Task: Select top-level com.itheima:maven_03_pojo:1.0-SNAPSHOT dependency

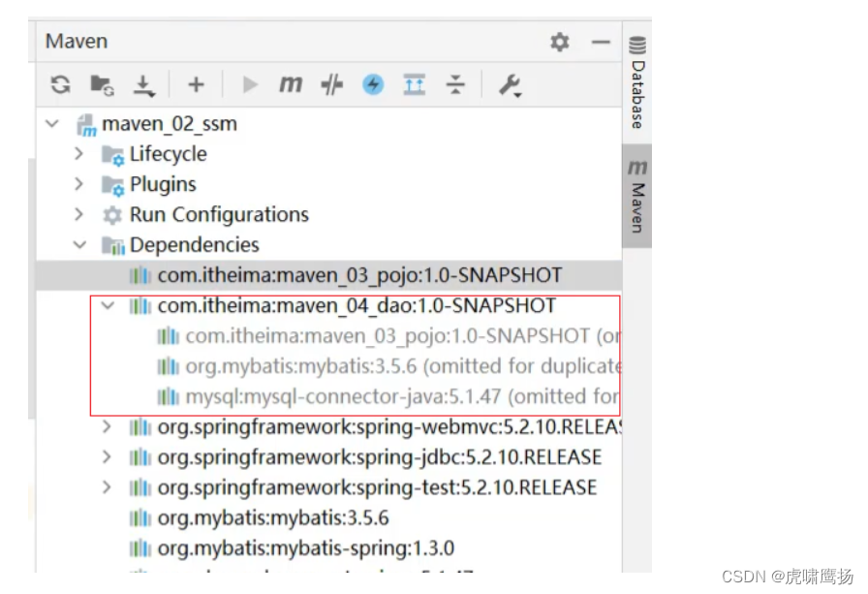Action: click(328, 275)
